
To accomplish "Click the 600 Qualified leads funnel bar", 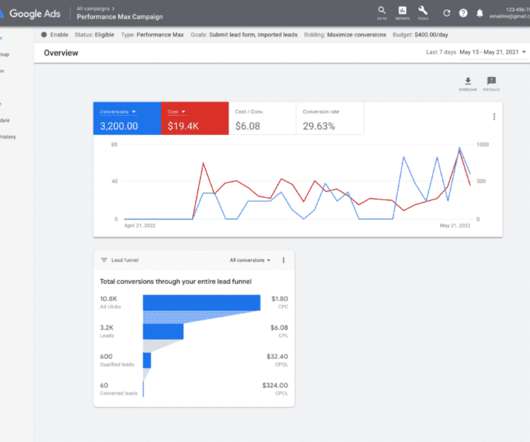I will click(147, 360).
